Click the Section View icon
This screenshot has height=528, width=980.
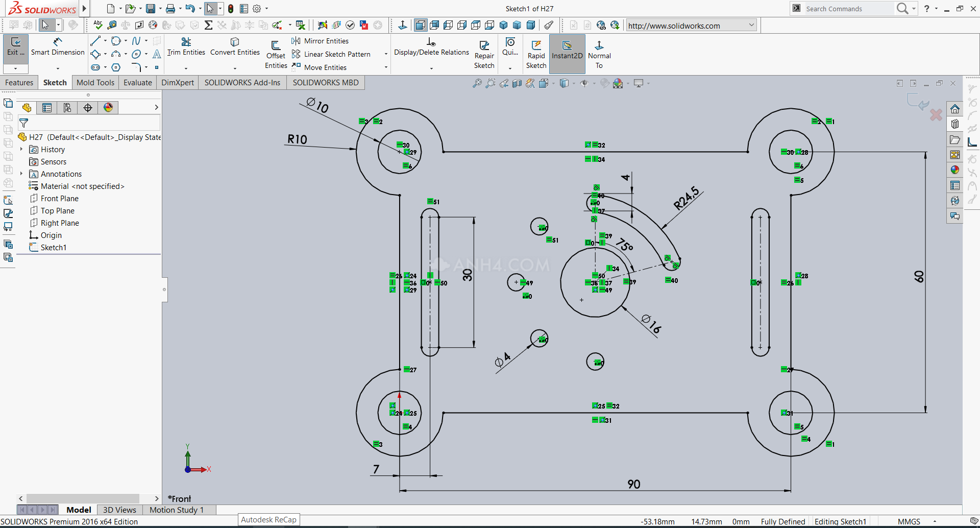(x=517, y=83)
